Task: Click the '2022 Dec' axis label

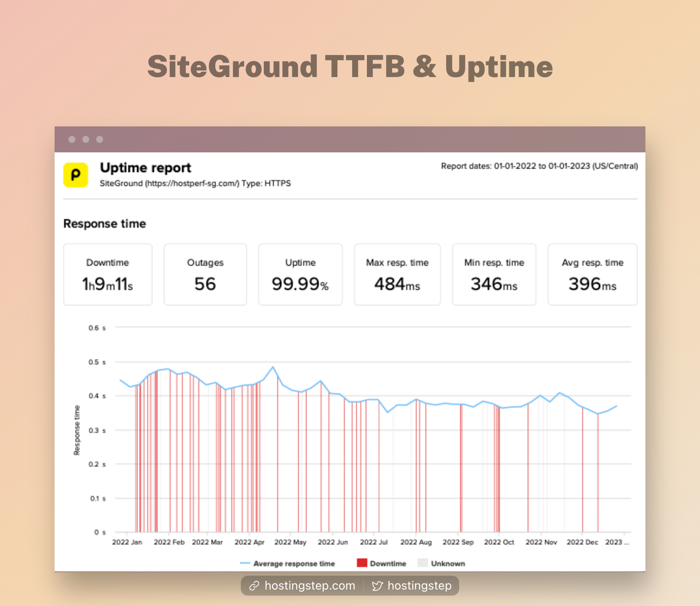Action: 582,542
